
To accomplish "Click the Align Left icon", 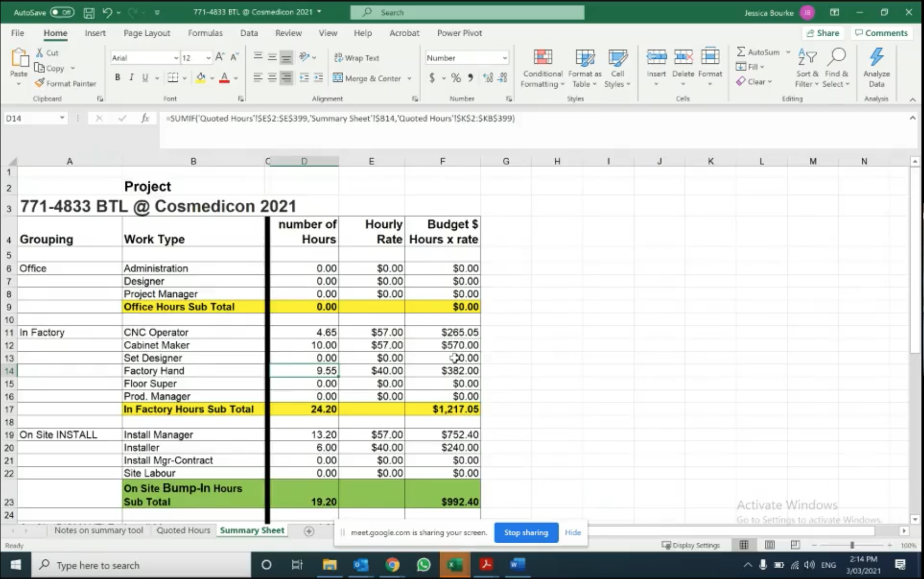I will [258, 78].
